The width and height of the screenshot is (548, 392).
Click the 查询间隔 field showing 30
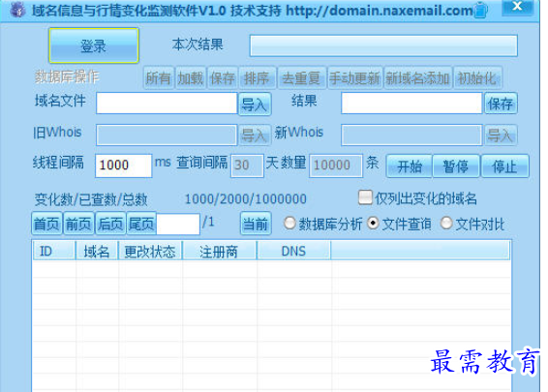247,166
